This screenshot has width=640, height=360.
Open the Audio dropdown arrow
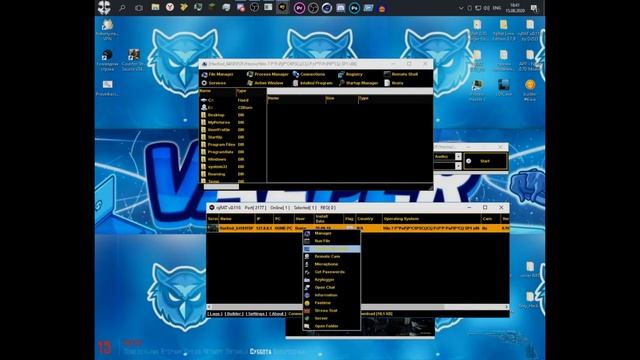(x=458, y=157)
